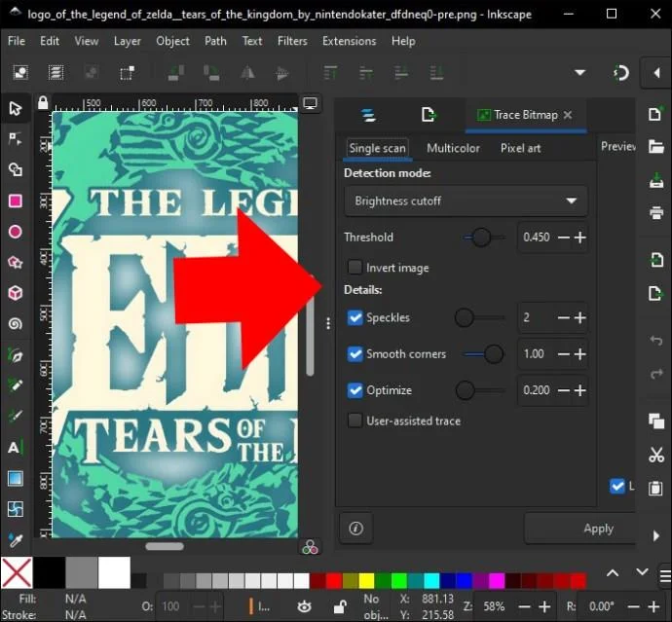
Task: Toggle color management icon below canvas
Action: 310,547
